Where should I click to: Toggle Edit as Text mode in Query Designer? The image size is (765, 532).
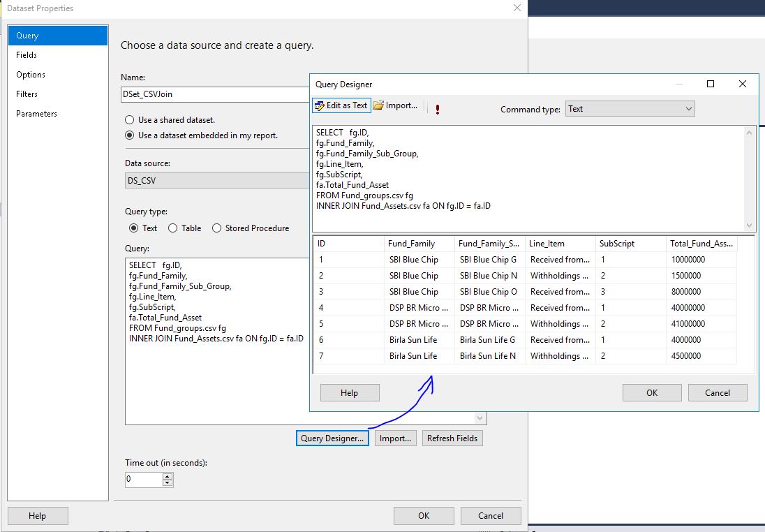[x=341, y=105]
